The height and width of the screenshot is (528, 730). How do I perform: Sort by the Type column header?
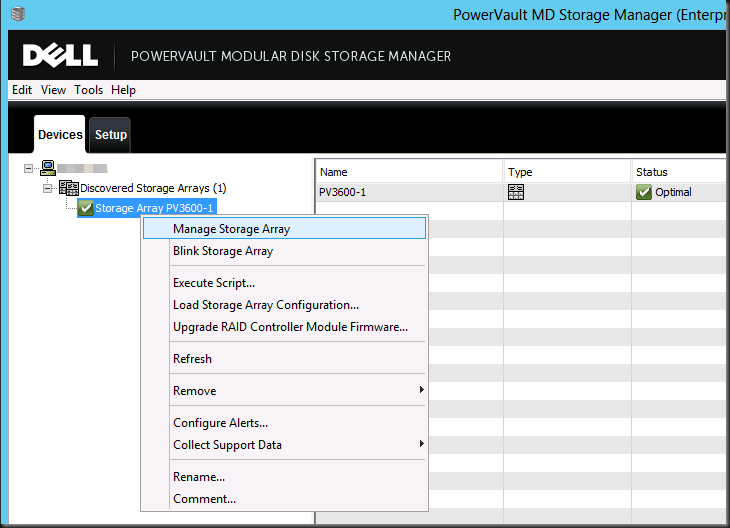point(567,172)
